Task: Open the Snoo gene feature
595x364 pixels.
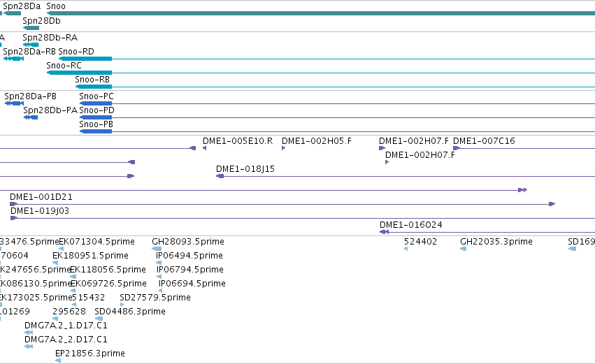Action: pos(321,13)
